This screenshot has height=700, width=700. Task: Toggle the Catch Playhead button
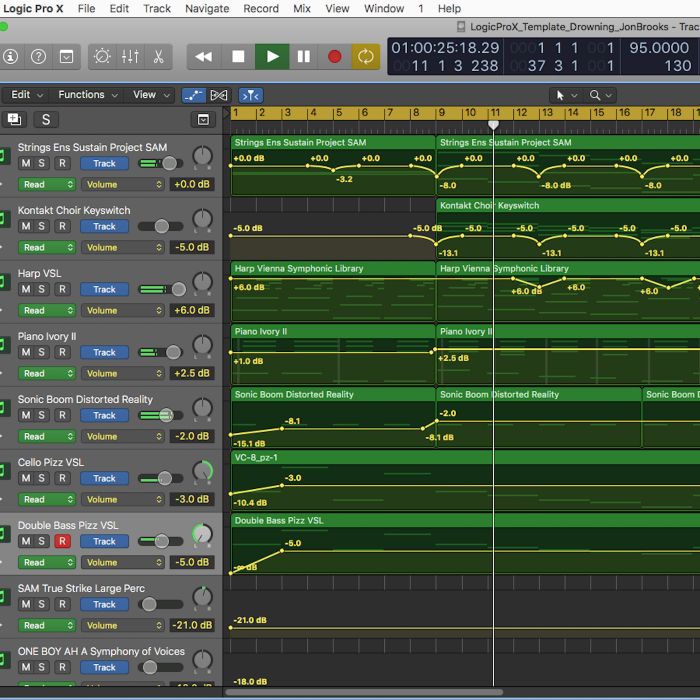click(250, 95)
